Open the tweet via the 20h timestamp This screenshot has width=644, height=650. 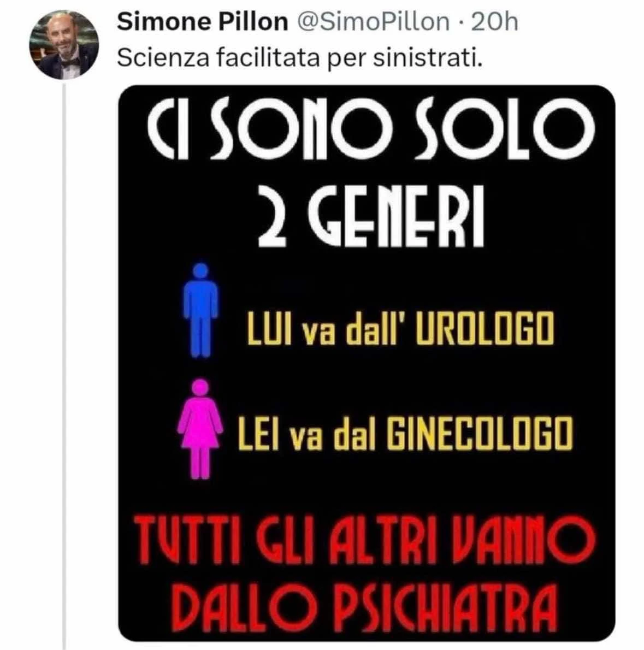click(494, 22)
